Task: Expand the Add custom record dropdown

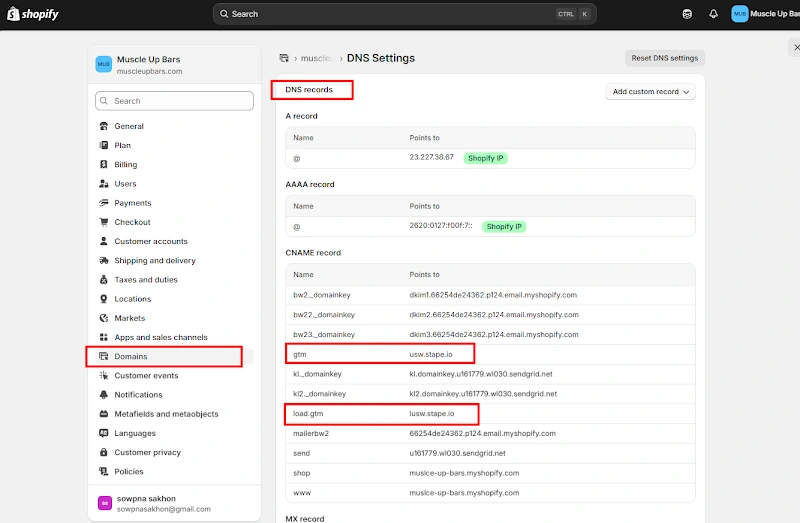Action: click(650, 92)
